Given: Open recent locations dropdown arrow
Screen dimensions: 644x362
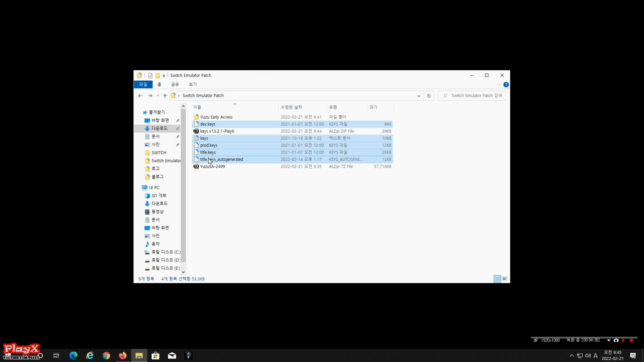Looking at the screenshot, I should [x=158, y=96].
